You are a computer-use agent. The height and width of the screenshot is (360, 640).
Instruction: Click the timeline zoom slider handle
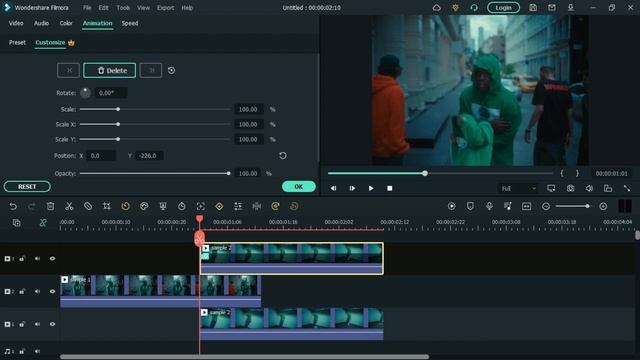click(x=587, y=207)
